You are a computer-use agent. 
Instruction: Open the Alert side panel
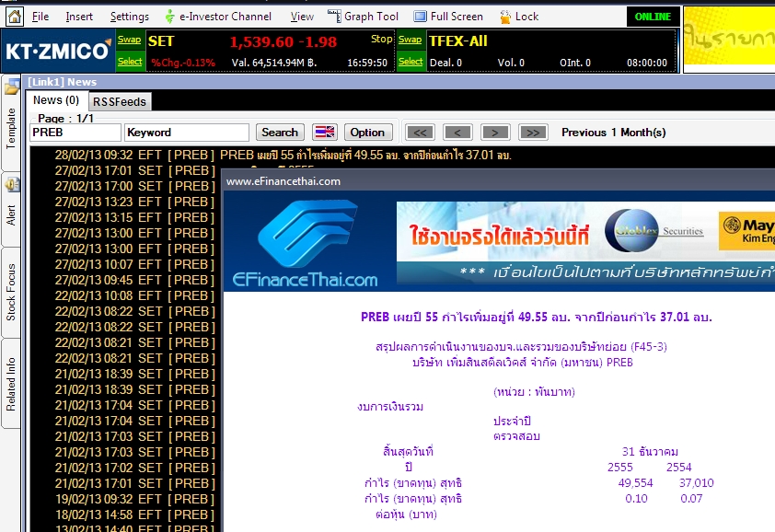pyautogui.click(x=11, y=215)
